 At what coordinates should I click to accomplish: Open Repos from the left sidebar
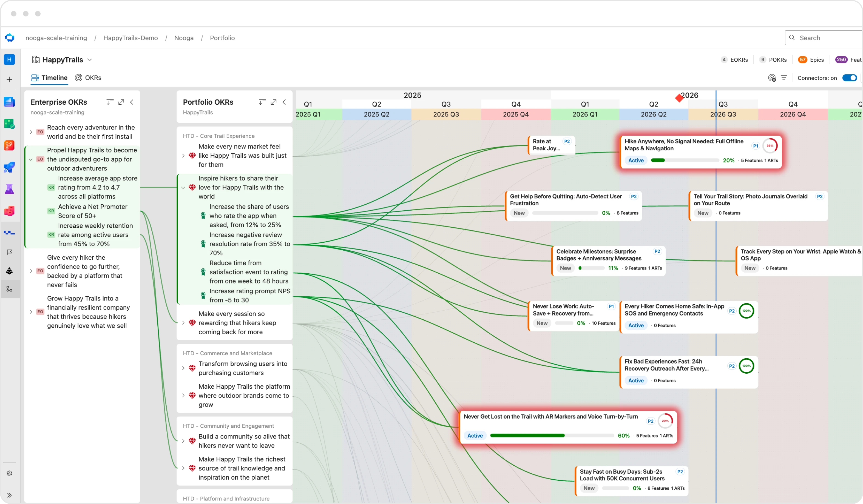(9, 145)
